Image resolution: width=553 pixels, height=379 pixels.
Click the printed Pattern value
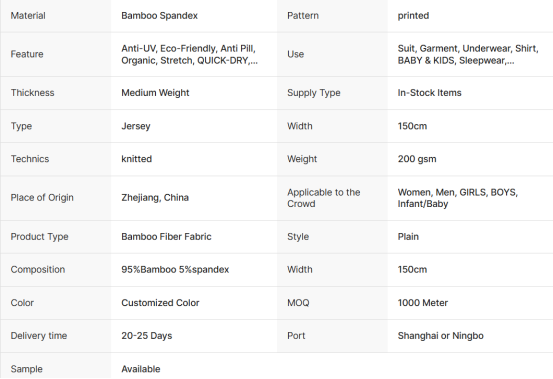point(413,16)
